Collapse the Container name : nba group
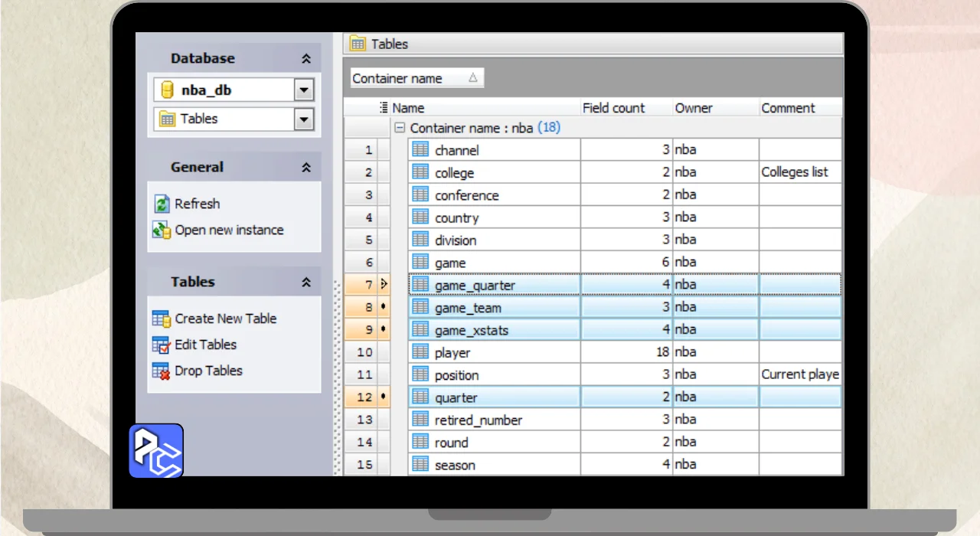Screen dimensions: 980x536 [x=400, y=128]
